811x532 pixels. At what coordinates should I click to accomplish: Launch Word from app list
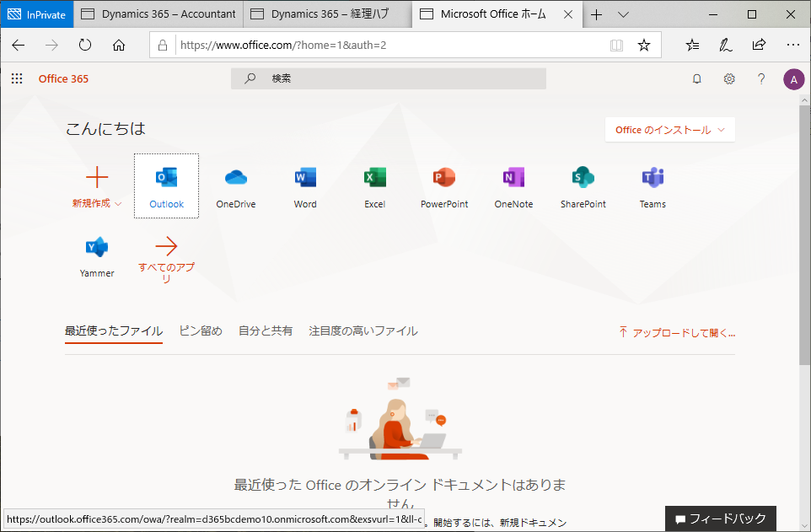coord(305,185)
